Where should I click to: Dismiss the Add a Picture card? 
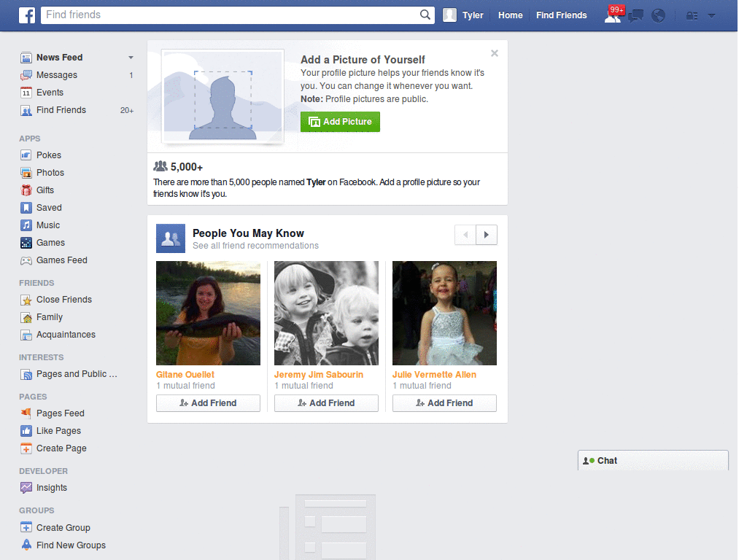495,53
